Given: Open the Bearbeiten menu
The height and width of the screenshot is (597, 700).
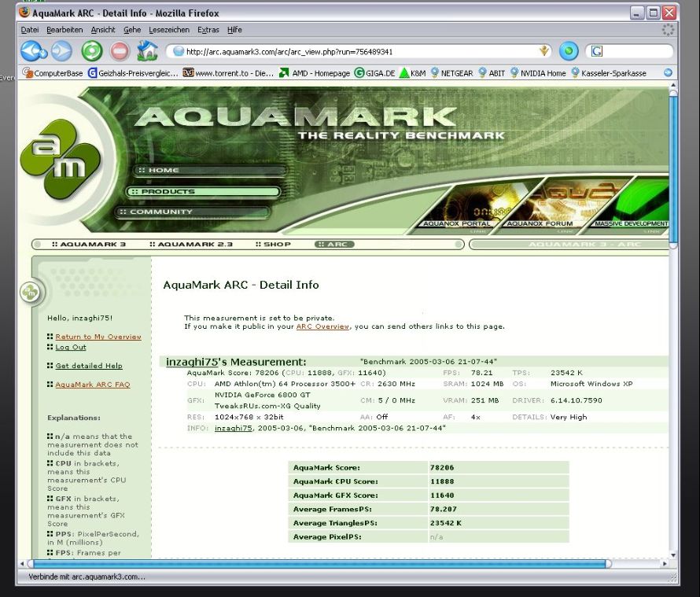Looking at the screenshot, I should tap(64, 30).
